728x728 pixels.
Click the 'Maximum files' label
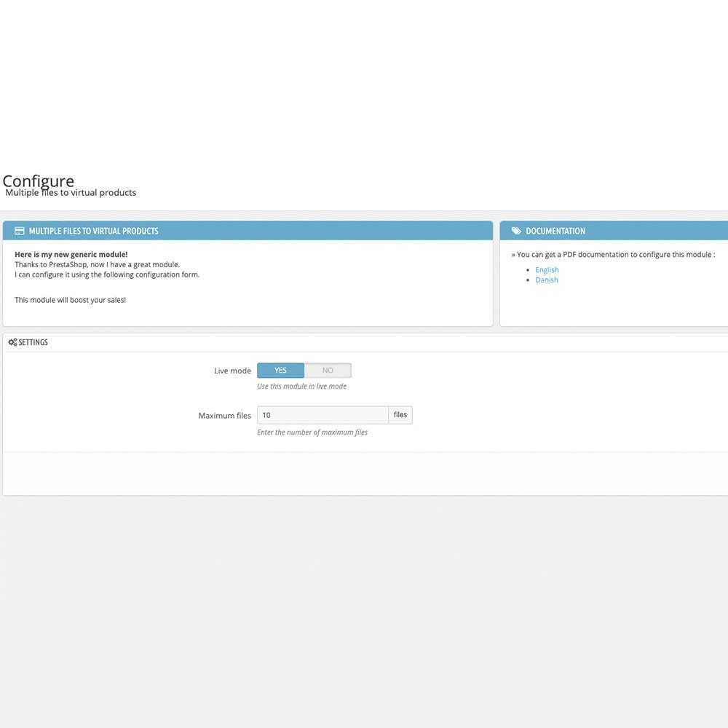pos(224,416)
